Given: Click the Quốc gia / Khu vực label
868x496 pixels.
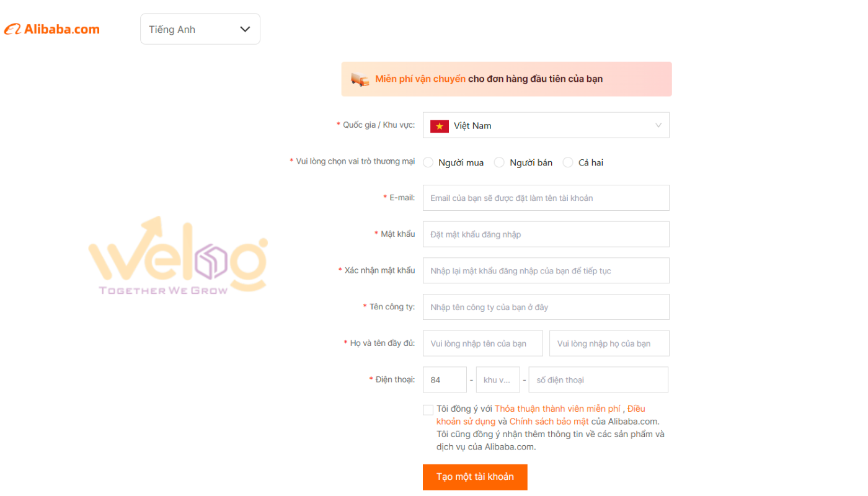Looking at the screenshot, I should point(379,125).
